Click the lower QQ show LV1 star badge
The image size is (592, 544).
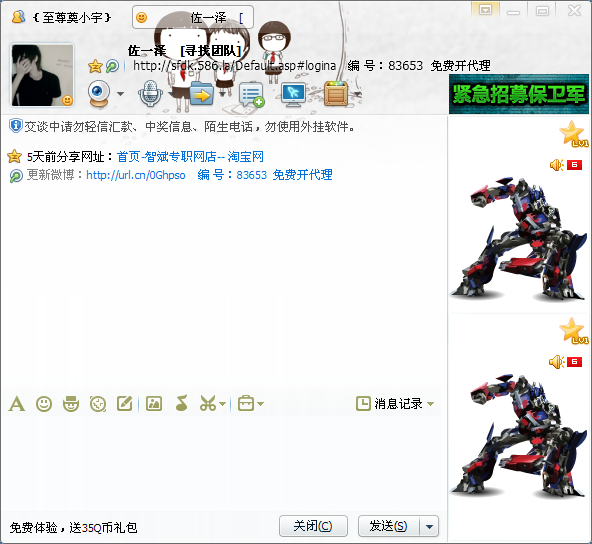574,331
